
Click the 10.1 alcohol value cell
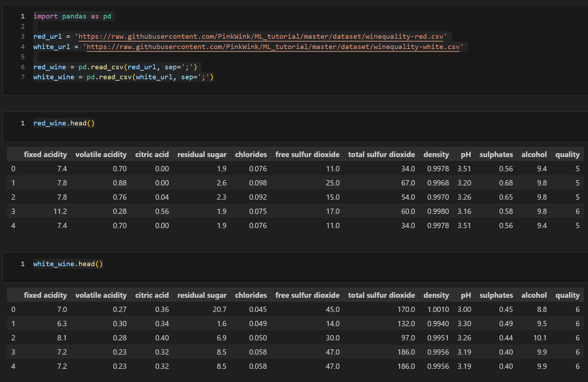click(540, 338)
